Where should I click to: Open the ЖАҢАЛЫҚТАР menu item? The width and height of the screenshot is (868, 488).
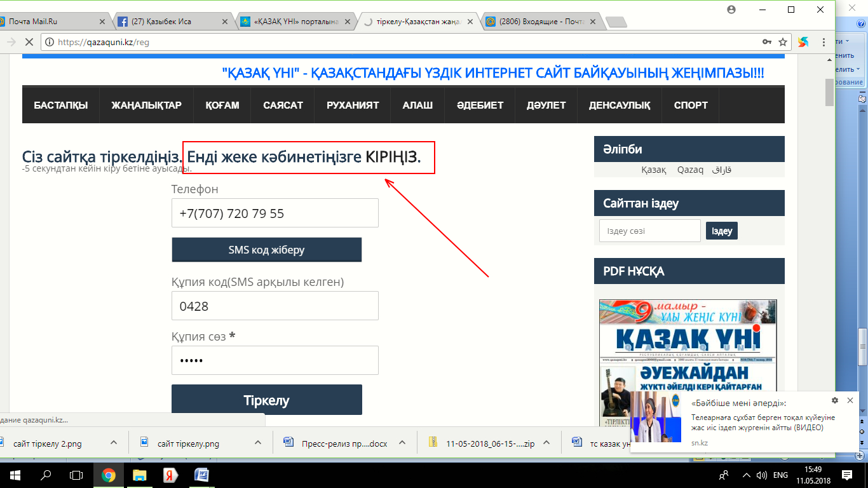click(147, 105)
